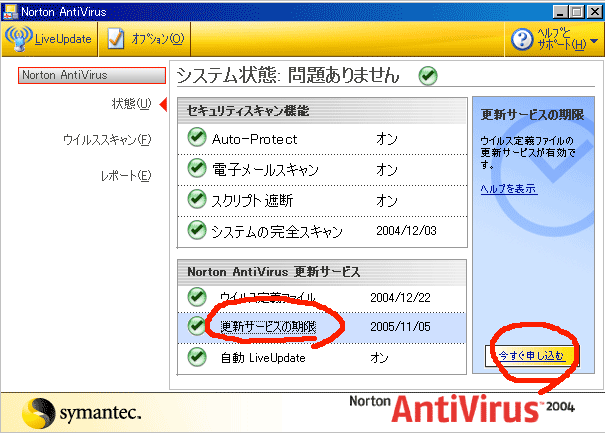Select the 更新サービスの期限 row label
This screenshot has height=433, width=605.
point(268,327)
